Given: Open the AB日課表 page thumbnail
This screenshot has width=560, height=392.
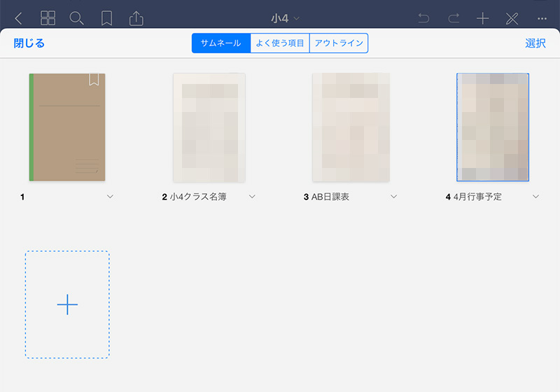Looking at the screenshot, I should (x=351, y=127).
